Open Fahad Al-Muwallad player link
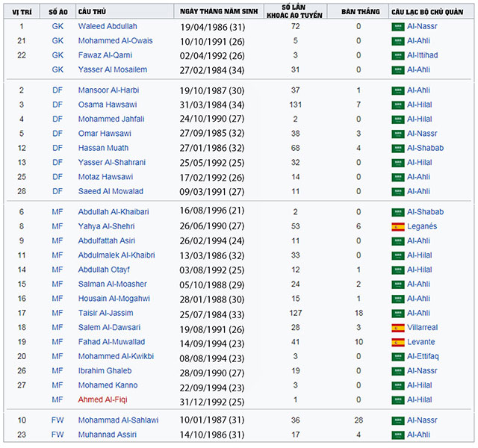 tap(111, 342)
